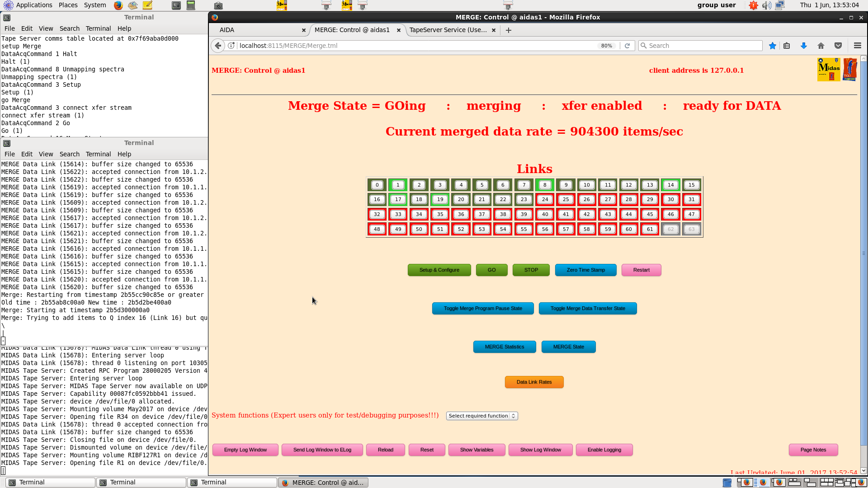Open the top terminal's Search menu
The height and width of the screenshot is (488, 868).
69,28
